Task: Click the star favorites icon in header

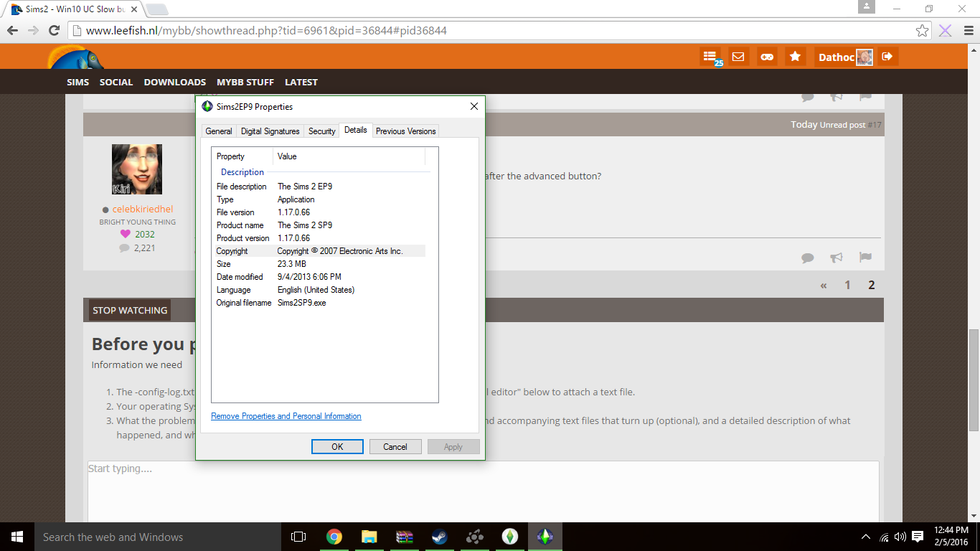Action: (x=795, y=57)
